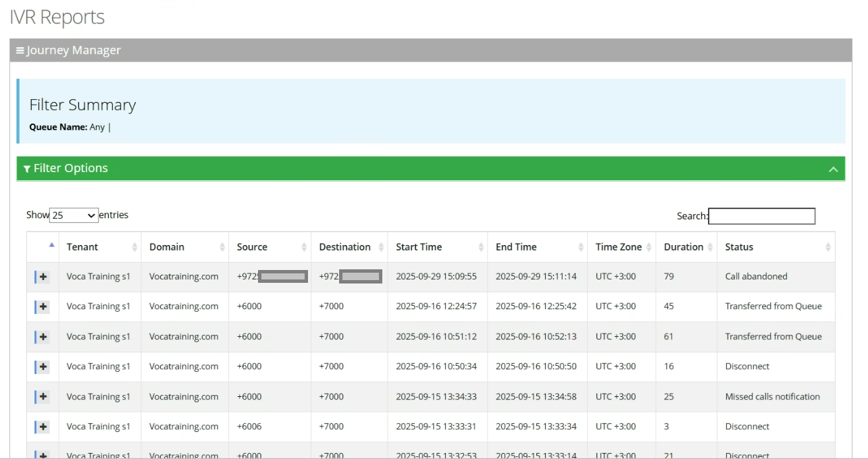This screenshot has height=459, width=868.
Task: Expand the 12:24:57 call row details
Action: [x=43, y=306]
